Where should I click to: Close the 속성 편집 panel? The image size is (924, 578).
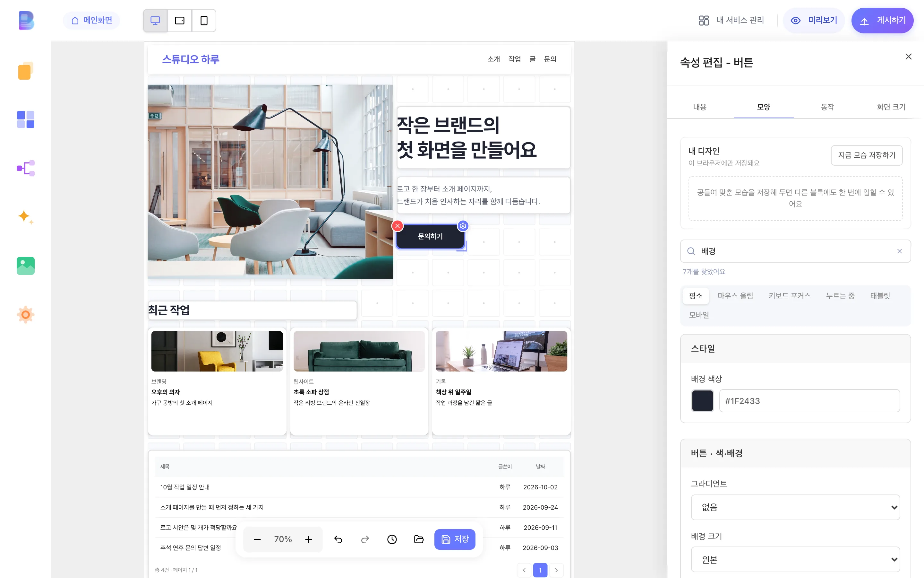click(x=908, y=57)
